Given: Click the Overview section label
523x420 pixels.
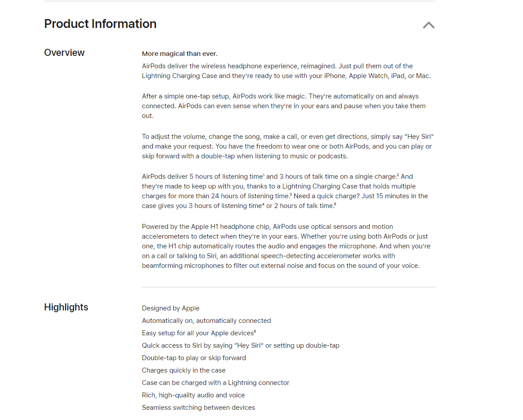Looking at the screenshot, I should click(x=64, y=53).
